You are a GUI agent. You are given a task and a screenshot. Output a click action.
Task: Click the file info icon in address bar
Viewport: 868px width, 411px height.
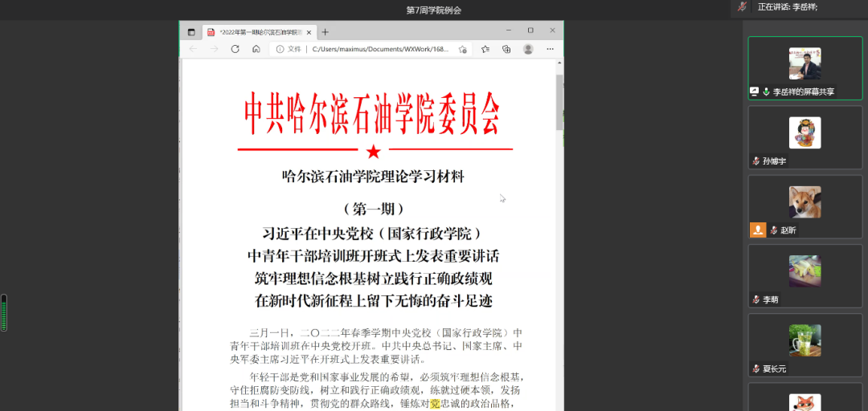280,49
